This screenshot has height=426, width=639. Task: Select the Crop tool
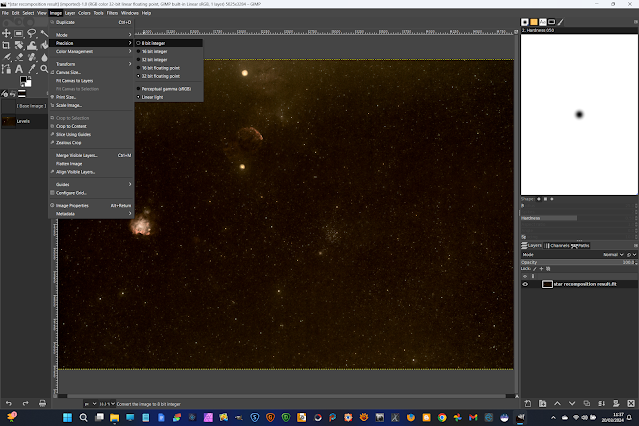(6, 45)
